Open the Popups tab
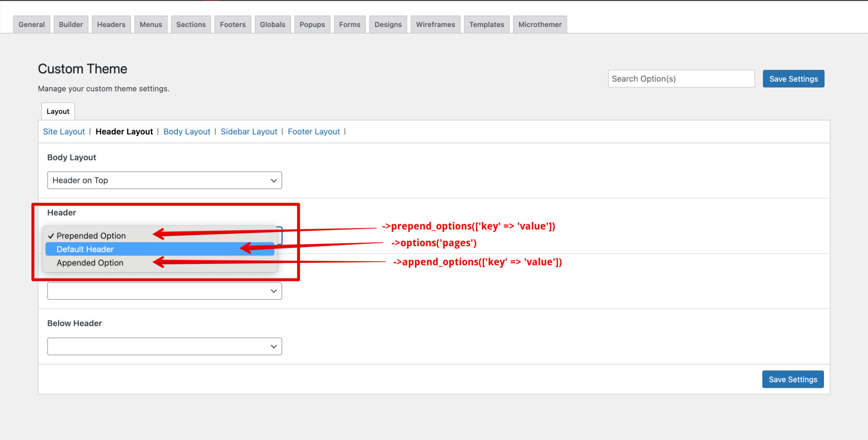Image resolution: width=868 pixels, height=440 pixels. (x=312, y=24)
